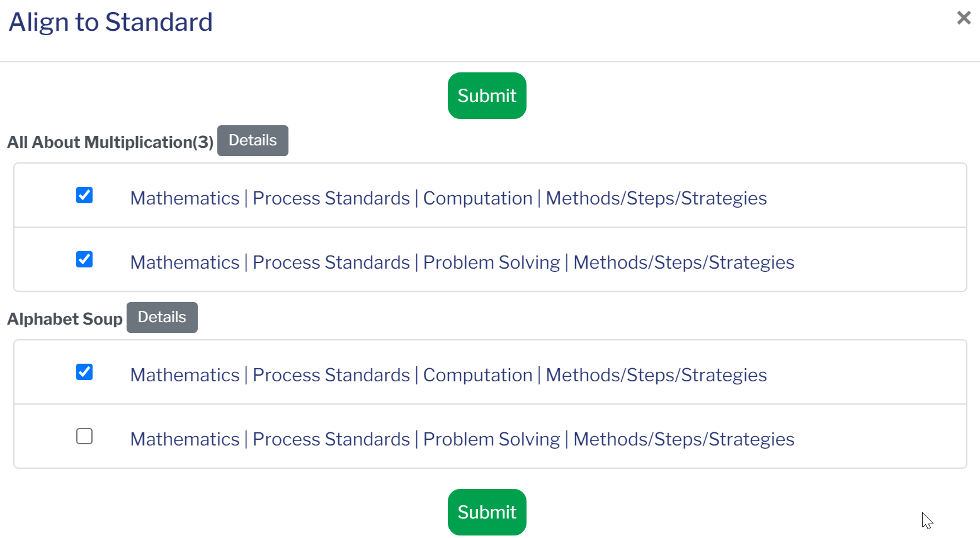Image resolution: width=980 pixels, height=538 pixels.
Task: Click the Align to Standard title
Action: point(111,23)
